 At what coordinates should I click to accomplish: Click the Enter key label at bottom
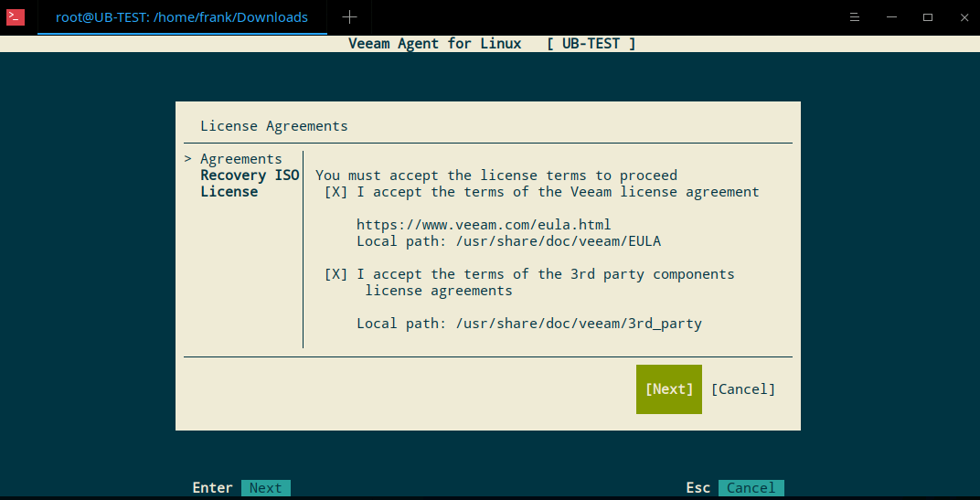(x=212, y=488)
